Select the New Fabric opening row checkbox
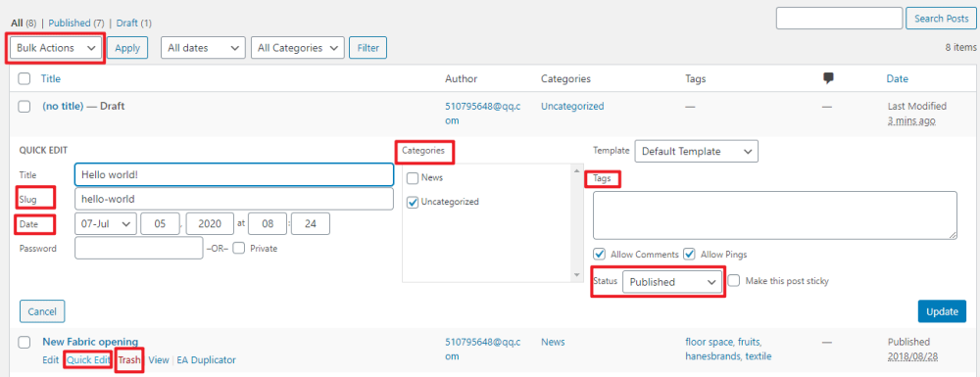This screenshot has width=980, height=377. click(24, 342)
